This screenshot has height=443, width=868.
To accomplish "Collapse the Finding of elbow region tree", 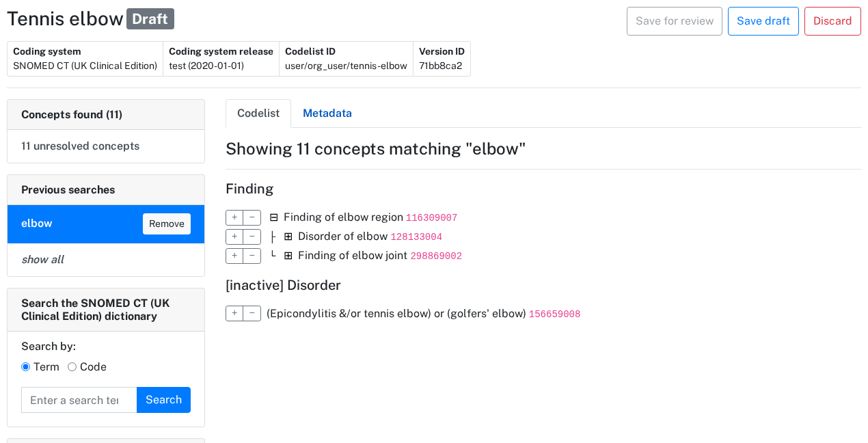I will click(x=274, y=217).
